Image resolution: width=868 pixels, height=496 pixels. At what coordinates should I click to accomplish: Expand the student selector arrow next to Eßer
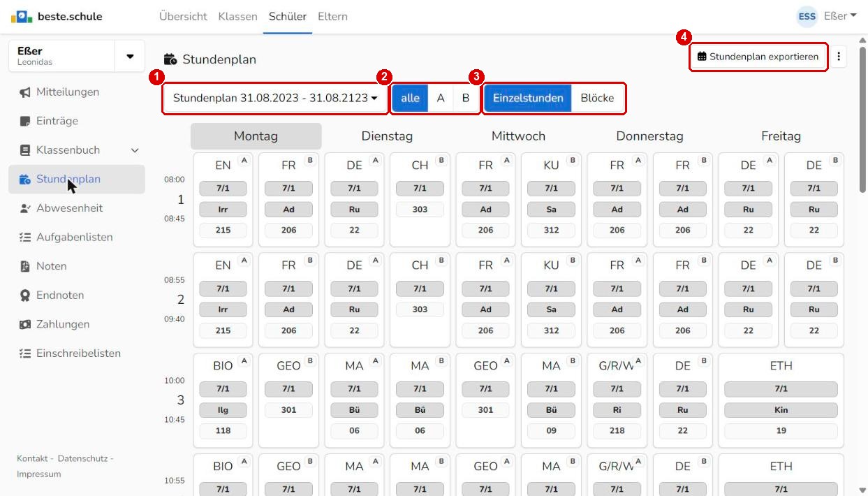(x=130, y=57)
